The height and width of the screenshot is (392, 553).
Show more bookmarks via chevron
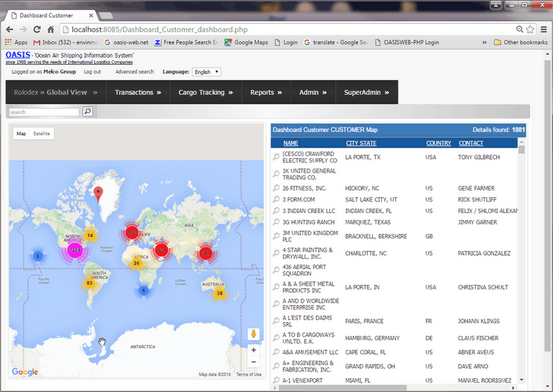pos(485,42)
